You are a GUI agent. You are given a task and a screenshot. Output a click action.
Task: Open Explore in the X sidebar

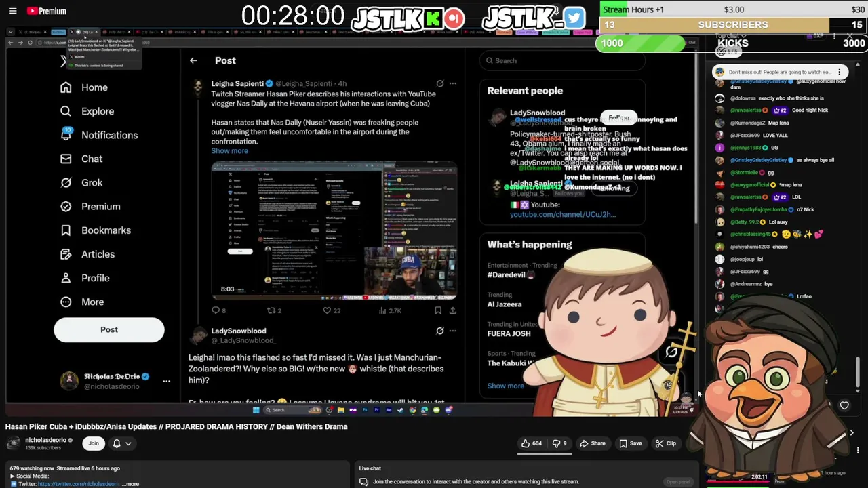(x=86, y=111)
